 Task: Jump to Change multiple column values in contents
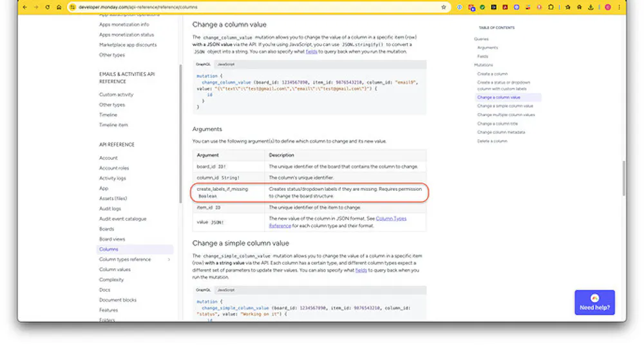(506, 115)
